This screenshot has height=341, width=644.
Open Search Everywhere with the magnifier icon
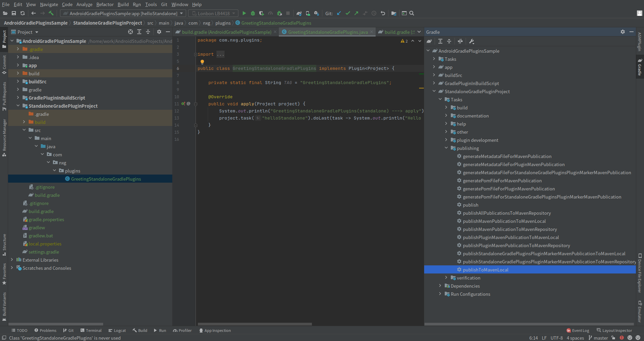coord(411,14)
